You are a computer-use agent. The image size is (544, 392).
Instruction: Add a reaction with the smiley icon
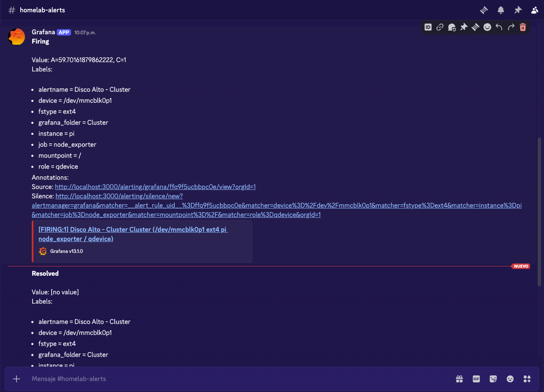point(487,27)
